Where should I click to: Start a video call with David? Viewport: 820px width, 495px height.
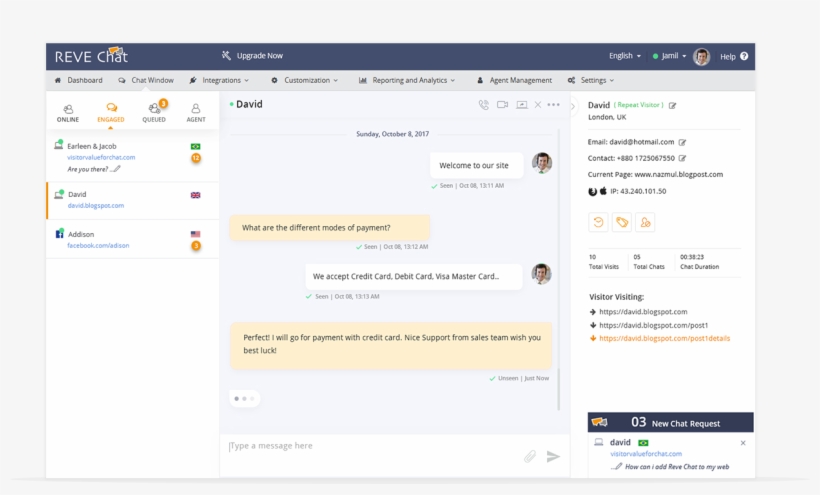(x=503, y=105)
